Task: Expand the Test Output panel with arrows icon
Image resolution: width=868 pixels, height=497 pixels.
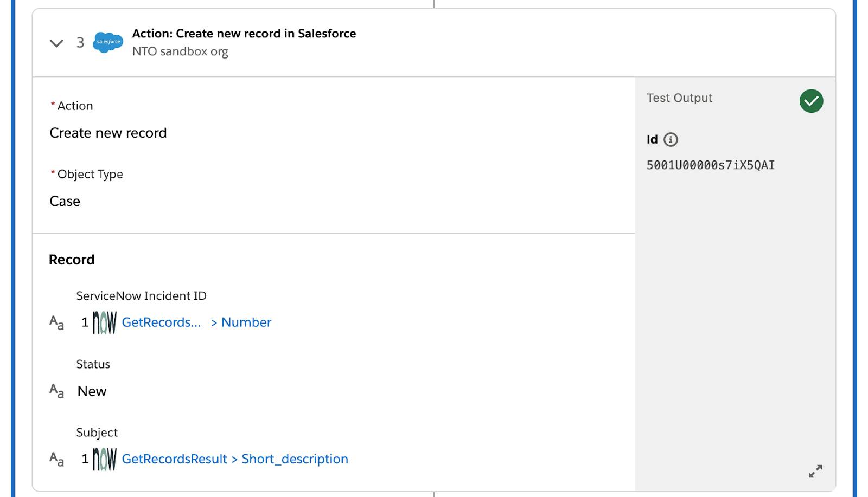Action: click(815, 471)
